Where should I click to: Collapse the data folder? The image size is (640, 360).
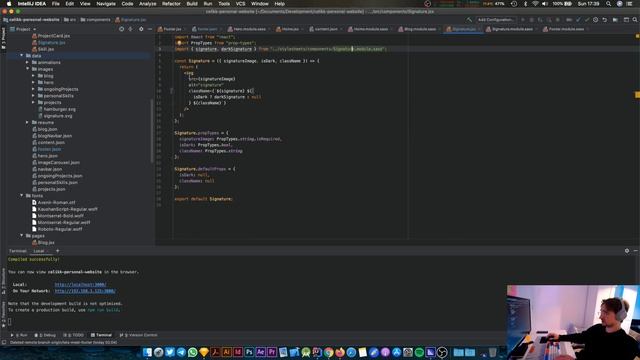[x=22, y=56]
